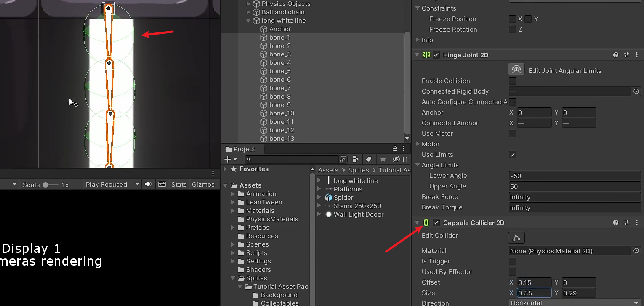This screenshot has height=306, width=644.
Task: Enable the Use Motor checkbox
Action: [x=512, y=134]
